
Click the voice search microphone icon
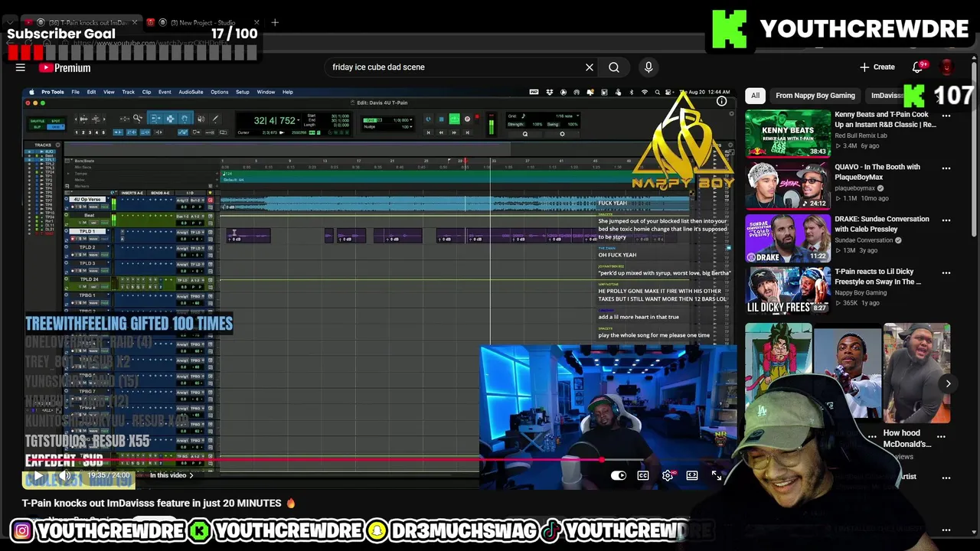pyautogui.click(x=648, y=67)
